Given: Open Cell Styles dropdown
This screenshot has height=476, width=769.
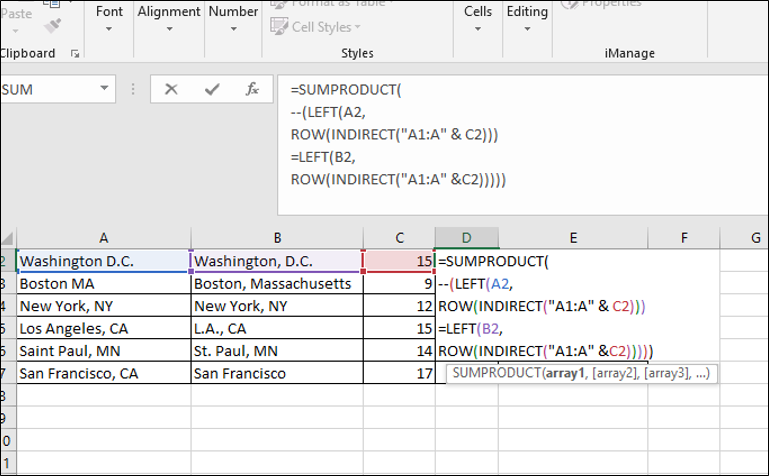Looking at the screenshot, I should point(357,27).
